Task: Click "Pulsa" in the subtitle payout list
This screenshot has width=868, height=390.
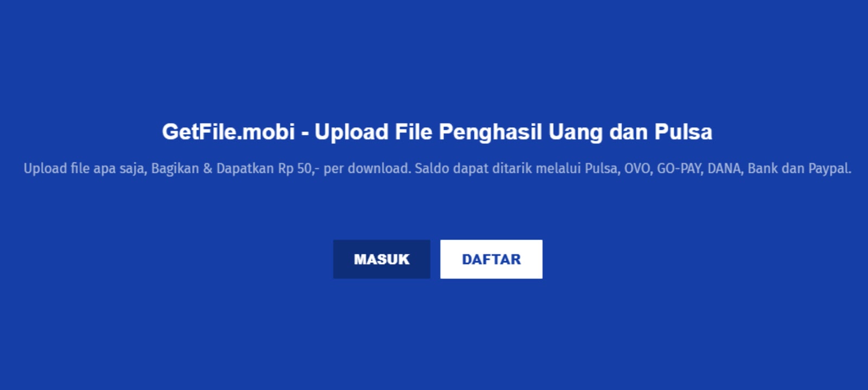Action: coord(602,168)
